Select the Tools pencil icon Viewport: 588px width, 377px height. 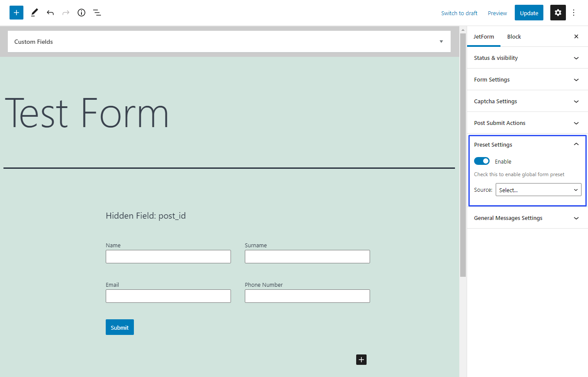pos(34,13)
